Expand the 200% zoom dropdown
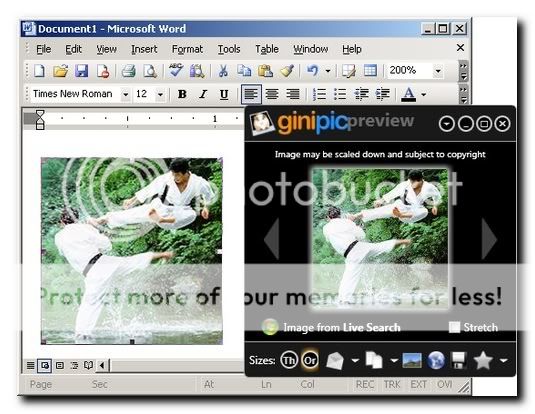Image resolution: width=535 pixels, height=414 pixels. click(438, 71)
